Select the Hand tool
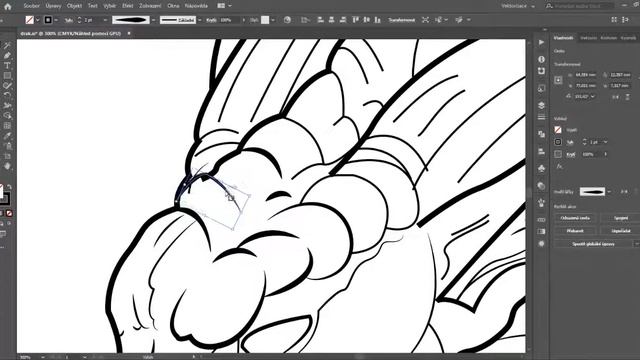 pyautogui.click(x=7, y=166)
